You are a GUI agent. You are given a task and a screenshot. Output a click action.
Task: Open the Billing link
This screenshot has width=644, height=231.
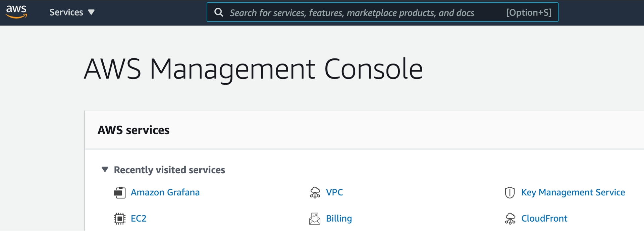pyautogui.click(x=339, y=219)
